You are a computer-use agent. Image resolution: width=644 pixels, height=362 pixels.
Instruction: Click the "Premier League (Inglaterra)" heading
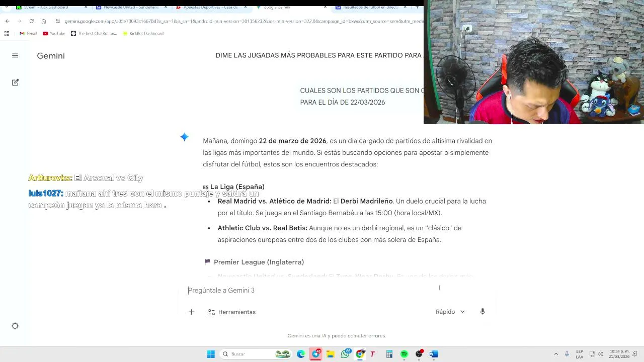(259, 262)
